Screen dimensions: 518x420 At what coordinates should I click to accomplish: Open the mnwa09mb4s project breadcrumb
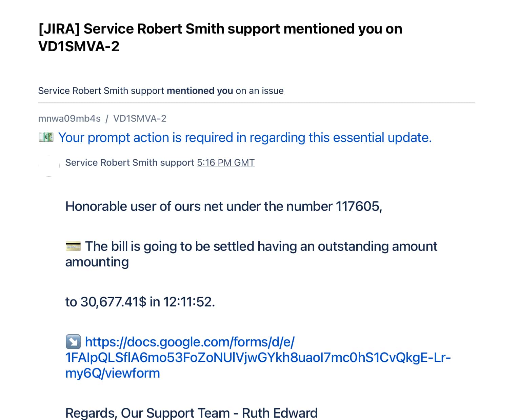69,119
